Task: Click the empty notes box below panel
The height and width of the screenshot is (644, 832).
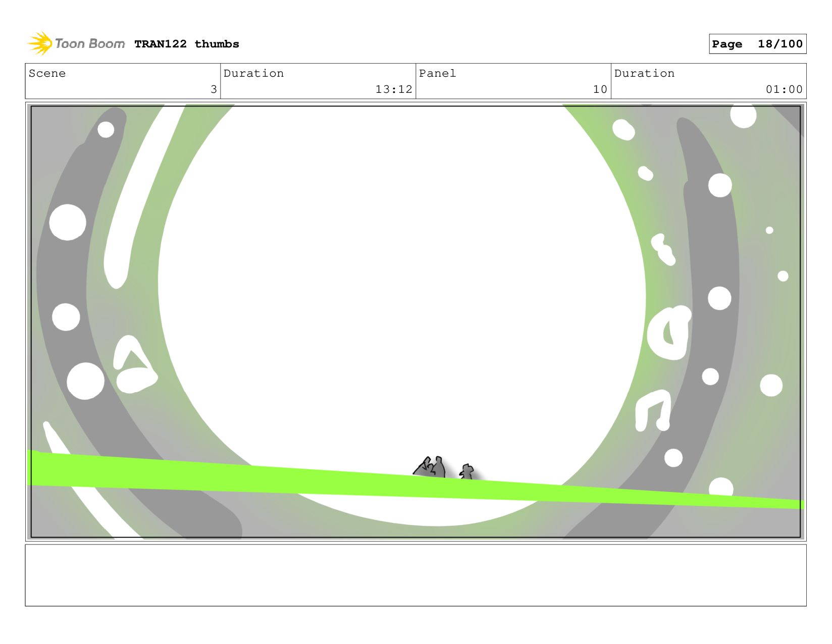Action: coord(415,575)
